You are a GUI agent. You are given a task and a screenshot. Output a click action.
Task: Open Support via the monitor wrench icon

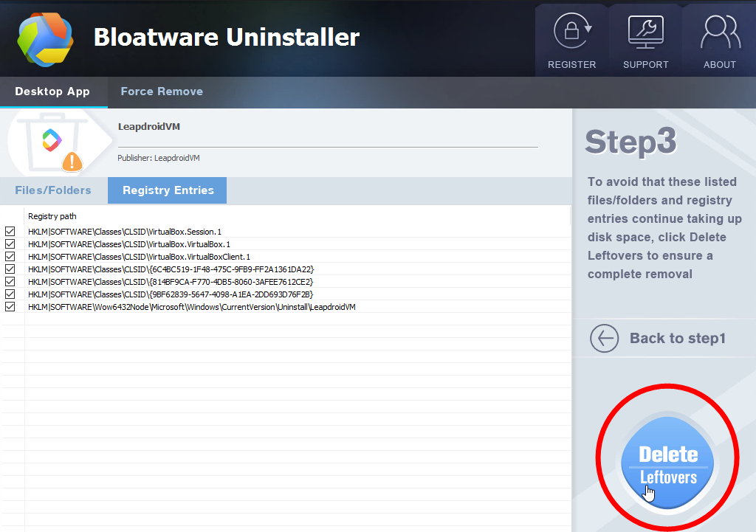tap(645, 32)
